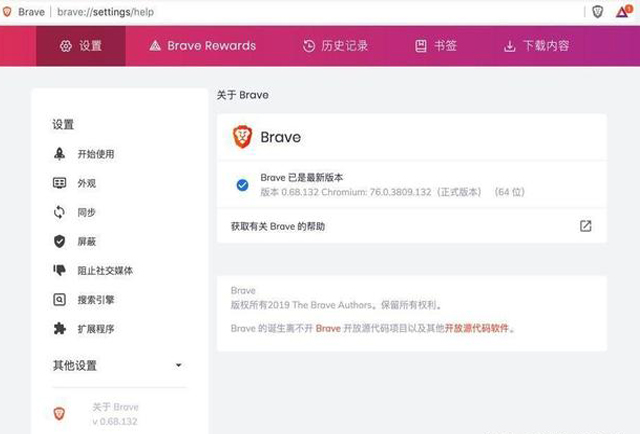Click the Brave Shields lion icon in address bar

click(x=598, y=12)
